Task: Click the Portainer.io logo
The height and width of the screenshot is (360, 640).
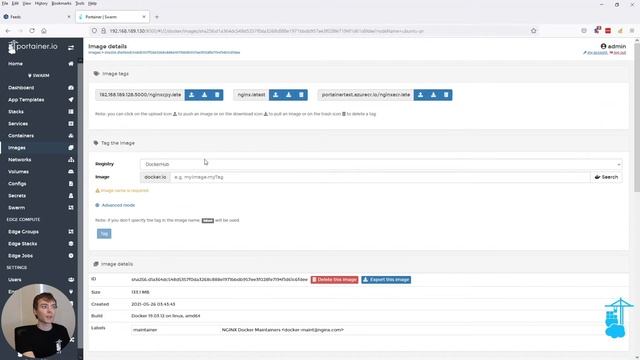Action: coord(33,47)
